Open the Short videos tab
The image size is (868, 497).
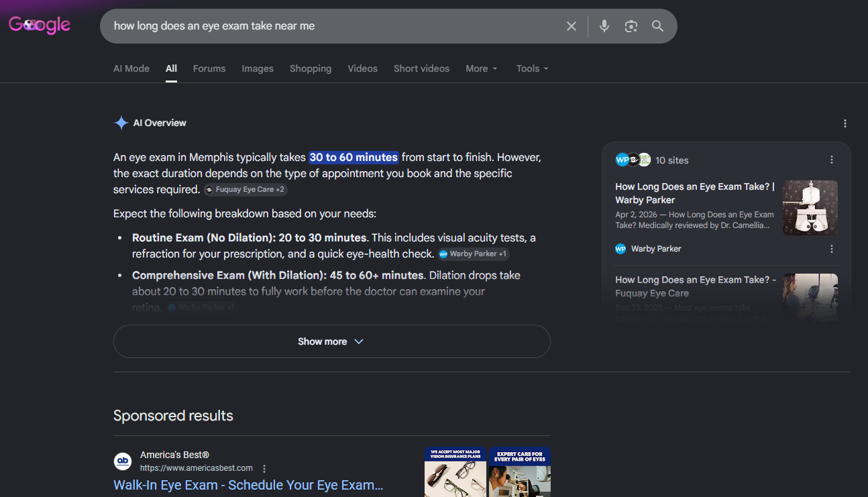[421, 68]
